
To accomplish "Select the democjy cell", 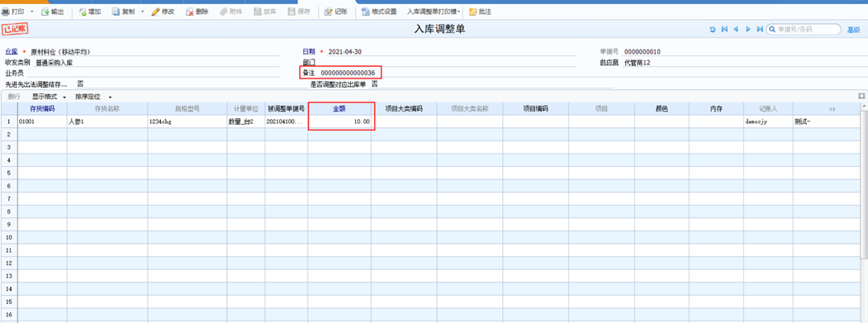I will coord(768,121).
